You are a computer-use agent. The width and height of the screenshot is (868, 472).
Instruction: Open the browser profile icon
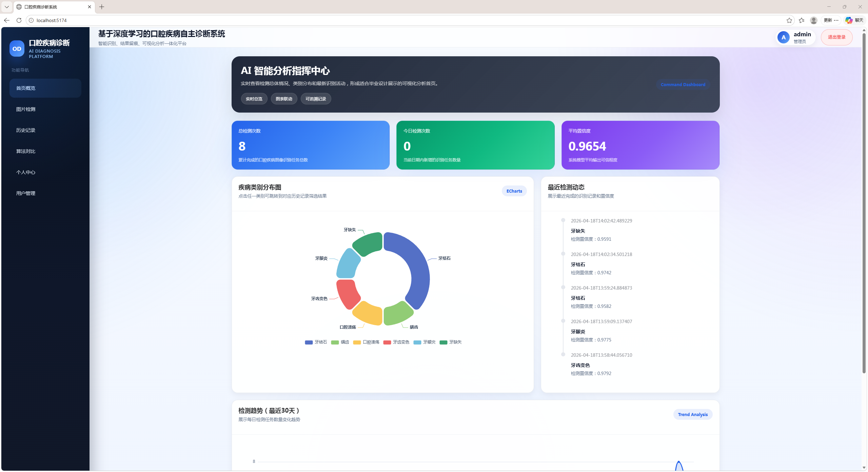(x=813, y=20)
